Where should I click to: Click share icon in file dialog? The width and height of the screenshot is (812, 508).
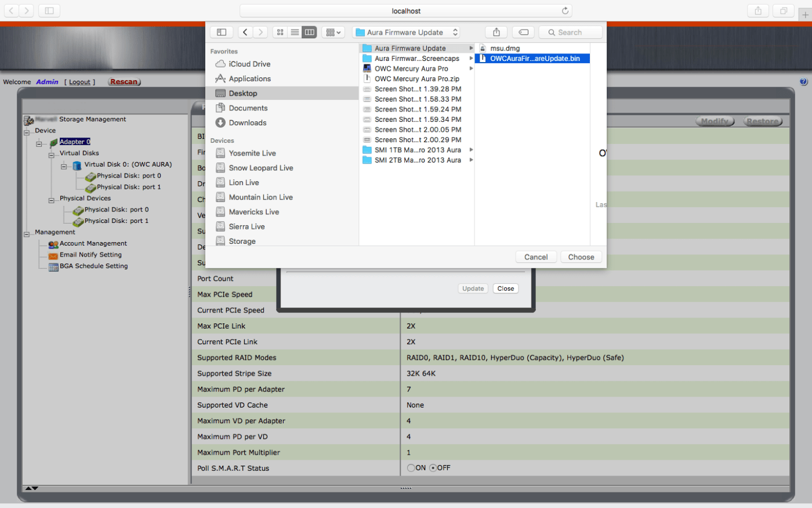[x=496, y=33]
